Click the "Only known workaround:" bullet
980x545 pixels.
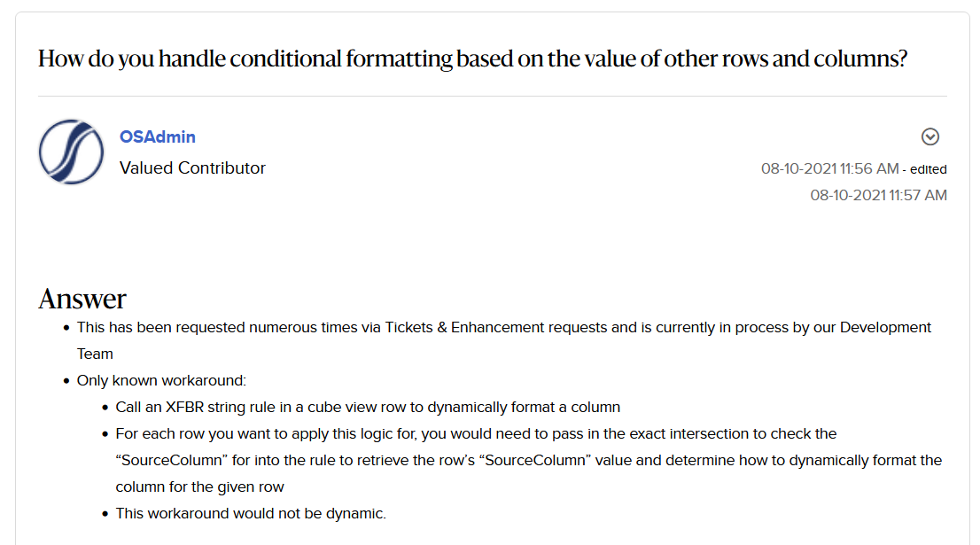pyautogui.click(x=161, y=380)
